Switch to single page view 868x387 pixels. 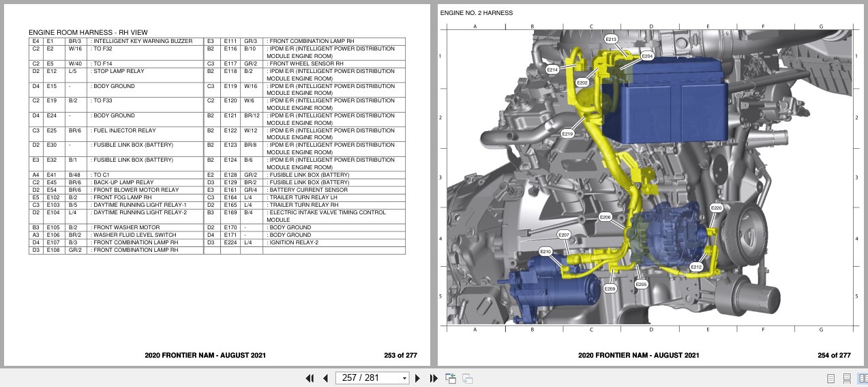[830, 378]
